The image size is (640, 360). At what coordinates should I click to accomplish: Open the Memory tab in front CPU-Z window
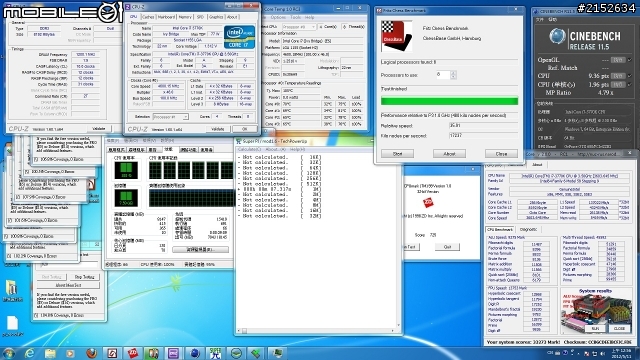click(x=185, y=17)
